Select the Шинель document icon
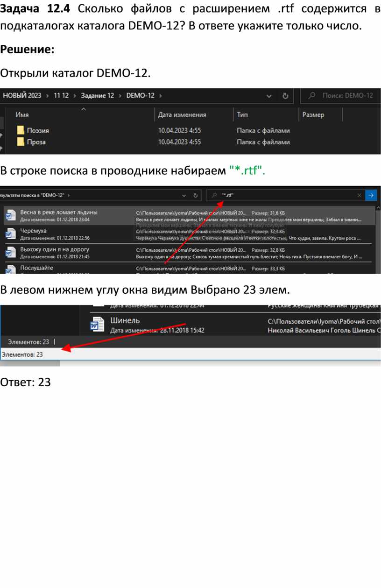Image resolution: width=381 pixels, height=588 pixels. click(97, 324)
